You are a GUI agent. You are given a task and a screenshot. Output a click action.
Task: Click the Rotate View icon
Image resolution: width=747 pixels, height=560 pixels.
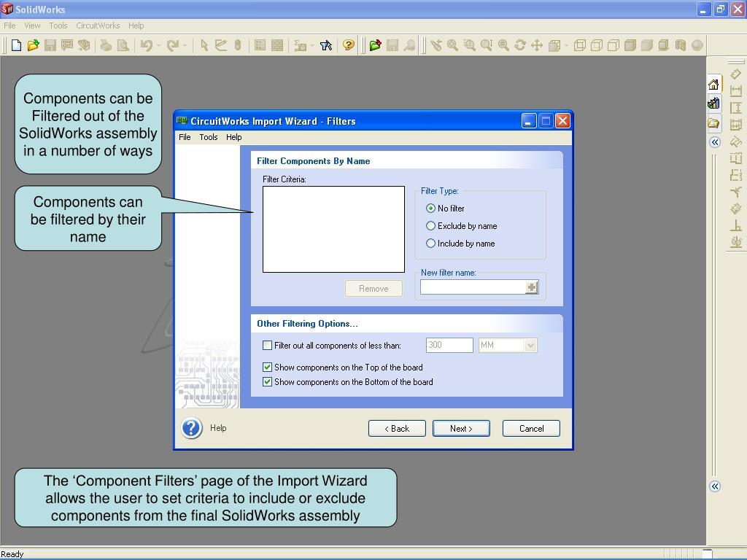[519, 45]
